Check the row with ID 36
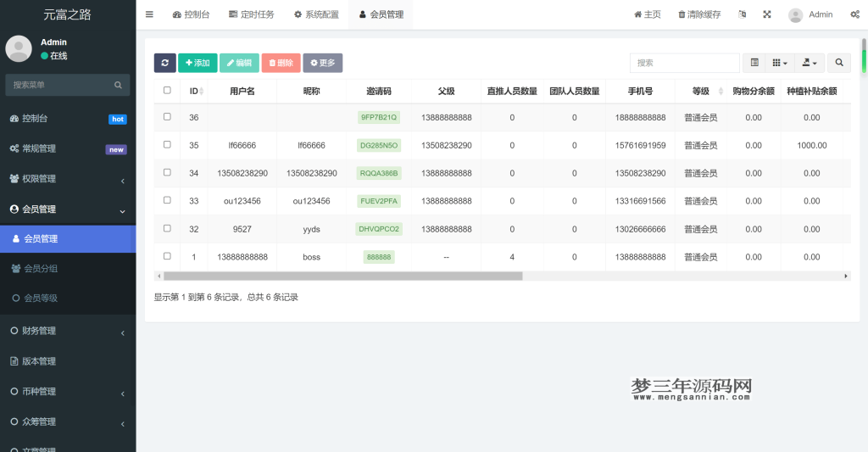The width and height of the screenshot is (868, 452). 167,117
